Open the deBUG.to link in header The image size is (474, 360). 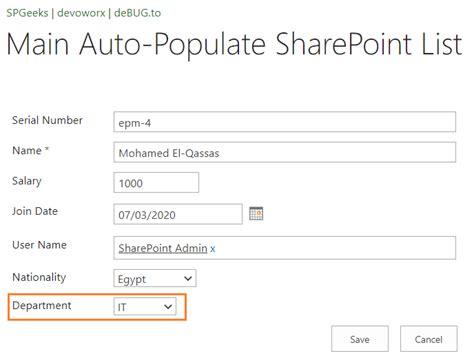137,13
